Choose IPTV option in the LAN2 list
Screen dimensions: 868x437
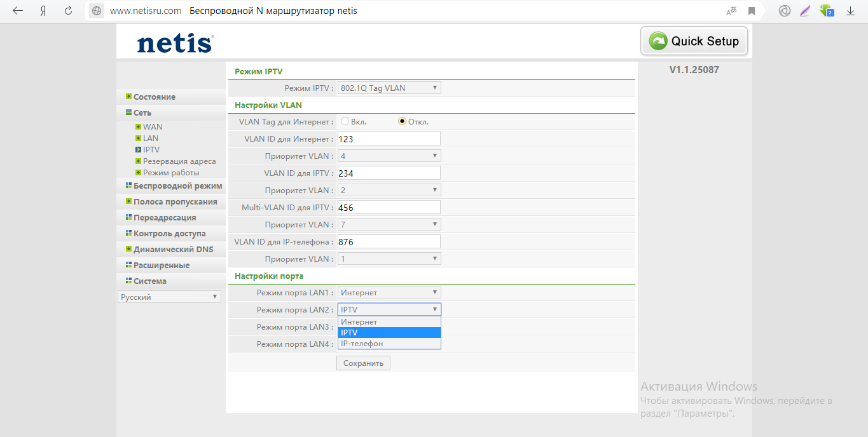(389, 333)
